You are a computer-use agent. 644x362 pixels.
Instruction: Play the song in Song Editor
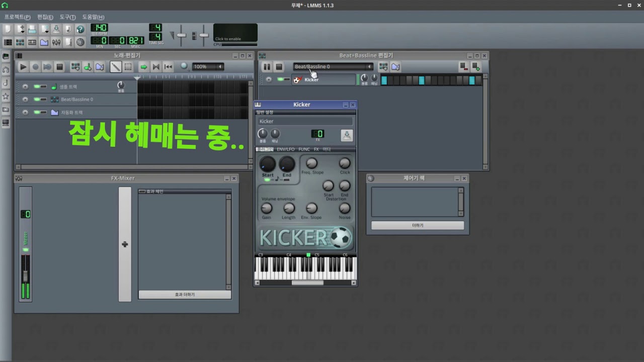point(23,66)
